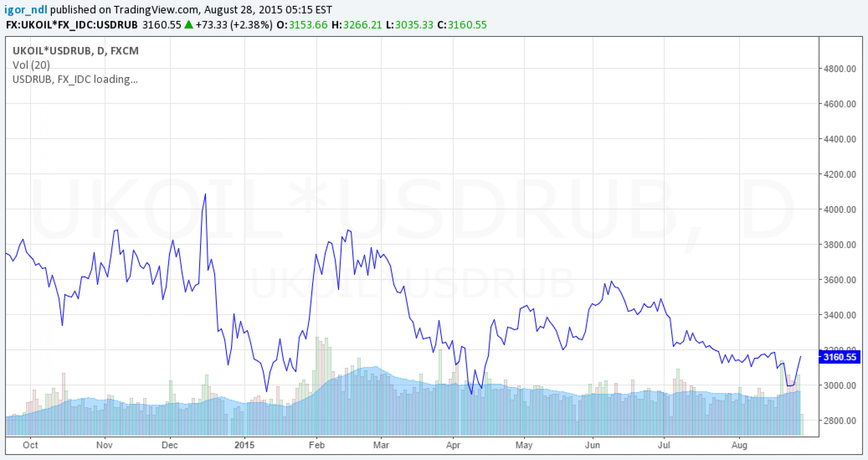
Task: Click the December spike peak on price line
Action: coord(205,195)
